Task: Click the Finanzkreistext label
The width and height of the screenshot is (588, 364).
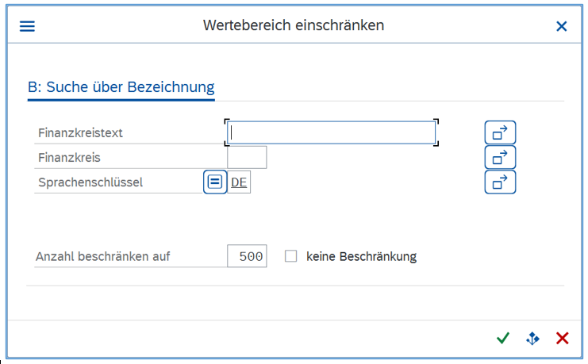Action: pos(80,133)
